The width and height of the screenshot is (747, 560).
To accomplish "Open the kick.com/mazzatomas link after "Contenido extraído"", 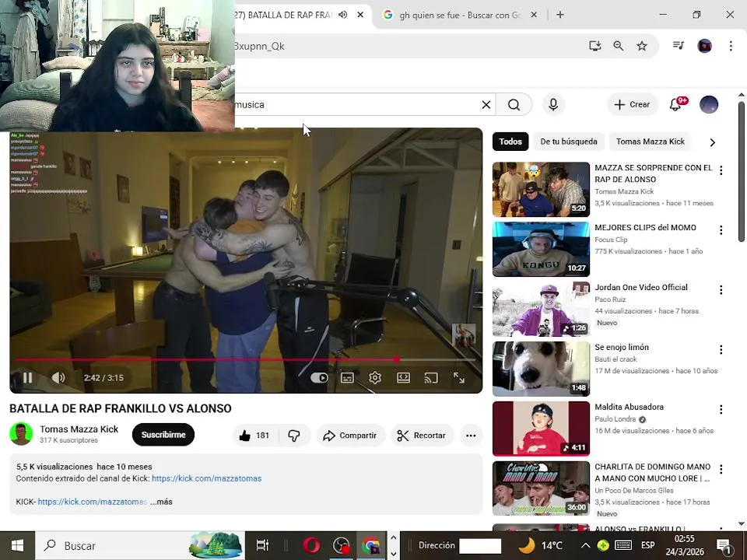I will click(207, 478).
